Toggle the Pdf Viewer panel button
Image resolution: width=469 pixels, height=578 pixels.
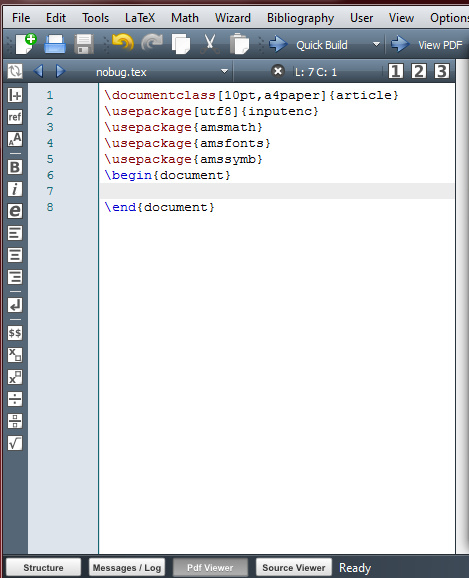(210, 567)
